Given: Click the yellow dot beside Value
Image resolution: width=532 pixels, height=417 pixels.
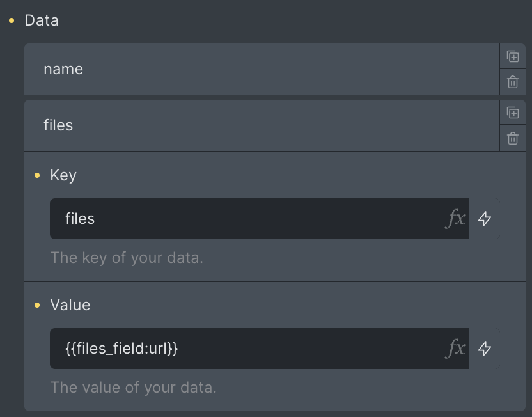Looking at the screenshot, I should tap(37, 305).
